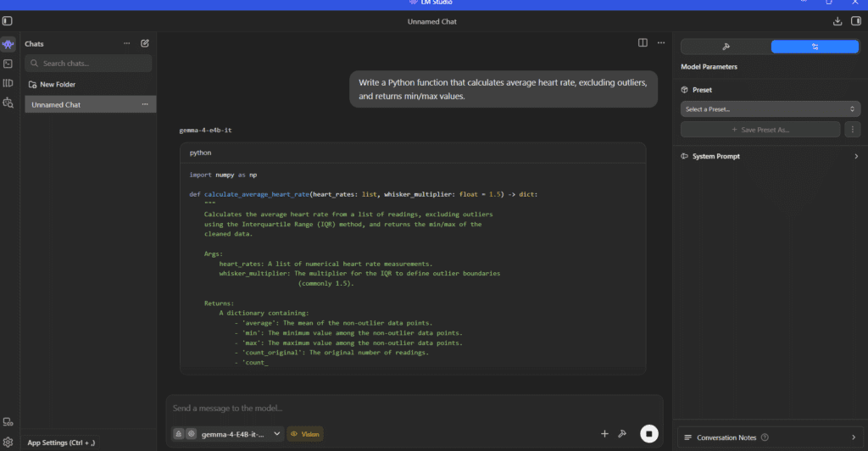Click the App Settings tooltip label
Image resolution: width=868 pixels, height=451 pixels.
pyautogui.click(x=61, y=443)
